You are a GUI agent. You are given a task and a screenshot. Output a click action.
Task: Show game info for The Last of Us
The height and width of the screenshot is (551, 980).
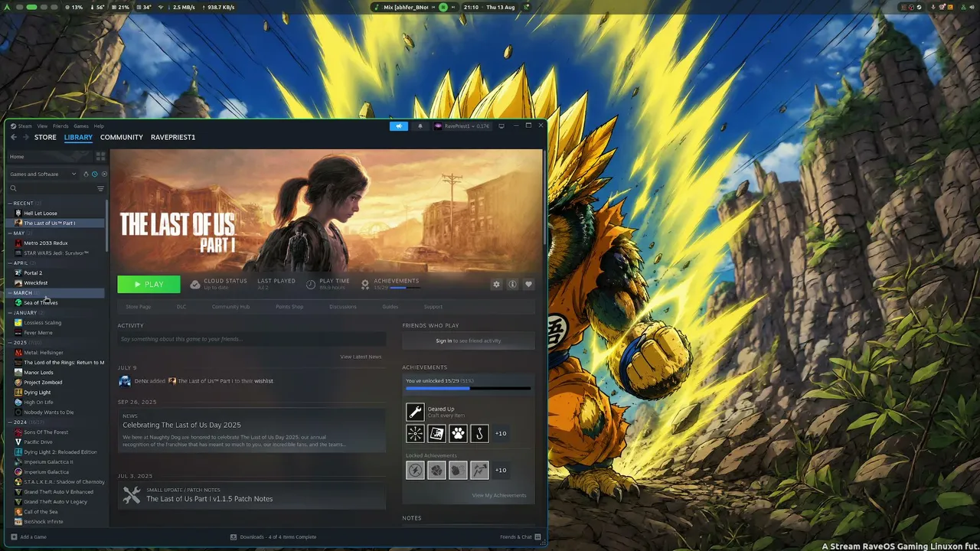pos(512,284)
